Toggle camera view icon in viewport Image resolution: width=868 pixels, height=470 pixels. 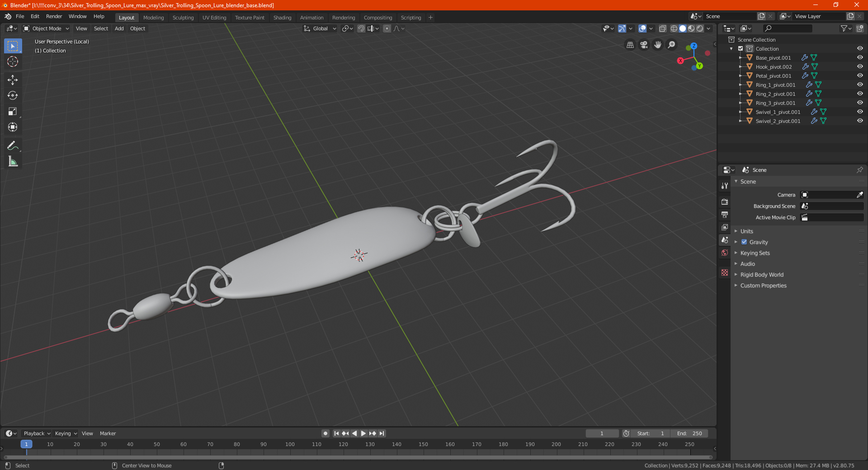pos(644,45)
